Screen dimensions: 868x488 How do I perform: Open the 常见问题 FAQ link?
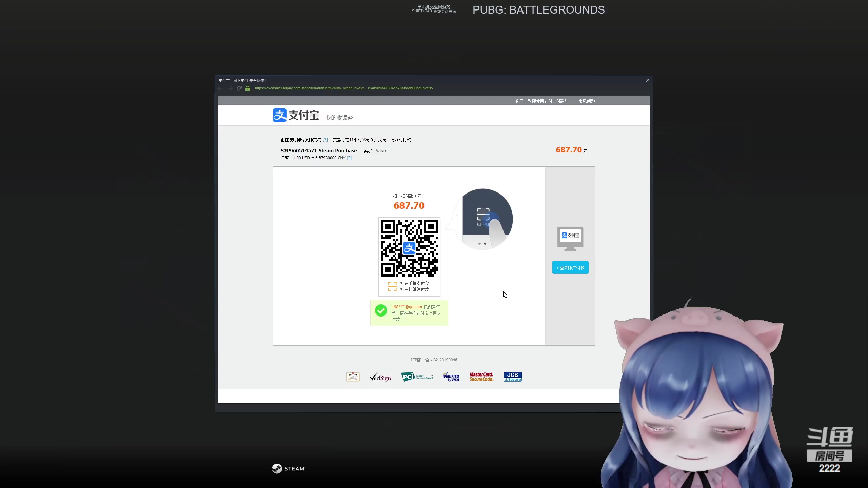tap(587, 101)
